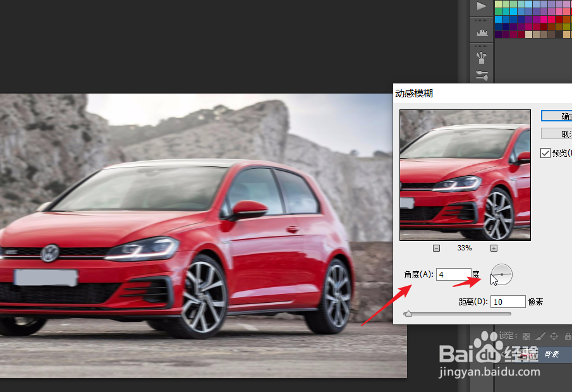Pick the light beige swatch
The image size is (572, 392).
coord(528,34)
